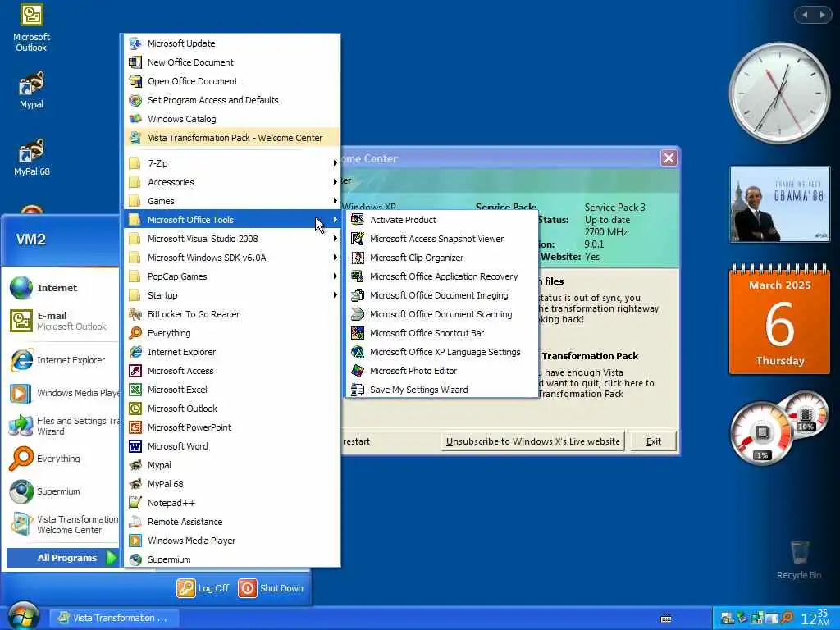Open the All Programs arrow
The image size is (840, 630).
pyautogui.click(x=111, y=558)
